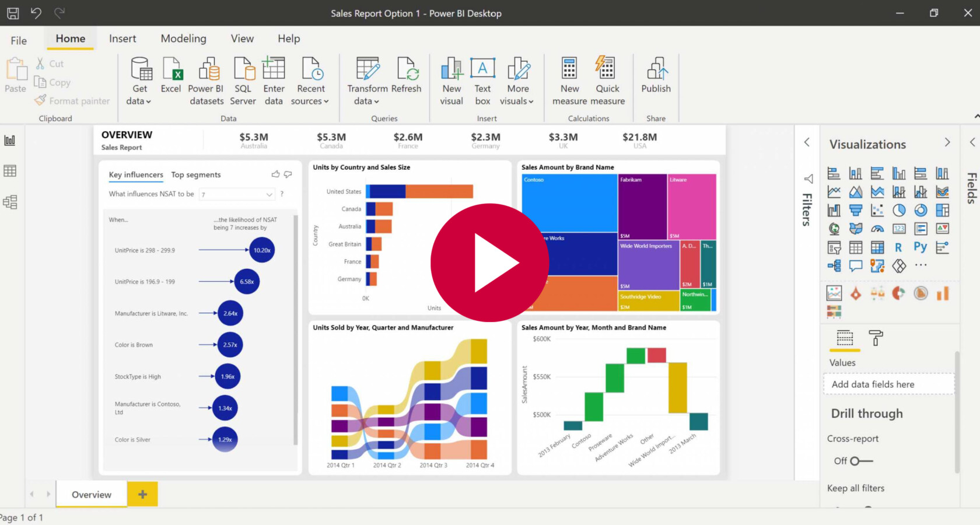
Task: Add a decomposition tree visual
Action: (x=834, y=266)
